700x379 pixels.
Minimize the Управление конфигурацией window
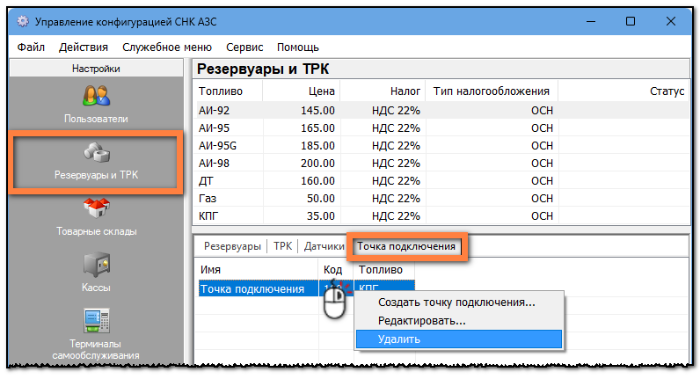591,21
